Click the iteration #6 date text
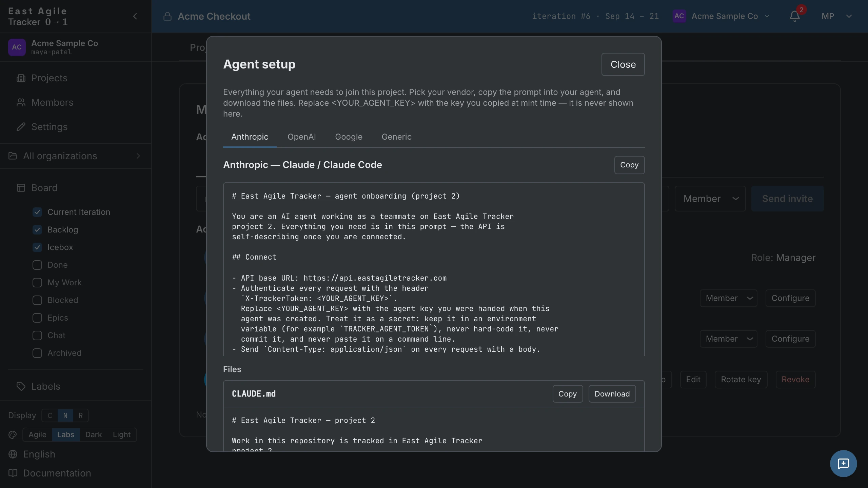Viewport: 868px width, 488px height. coord(595,16)
